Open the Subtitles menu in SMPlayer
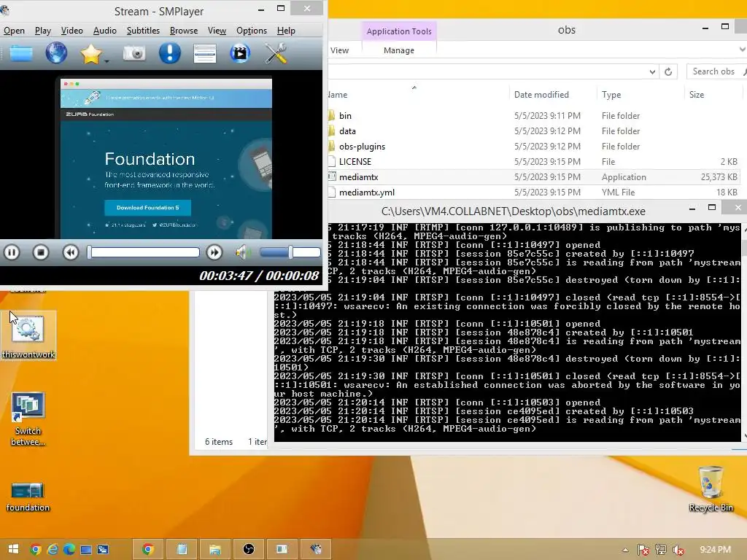The height and width of the screenshot is (560, 747). [143, 31]
